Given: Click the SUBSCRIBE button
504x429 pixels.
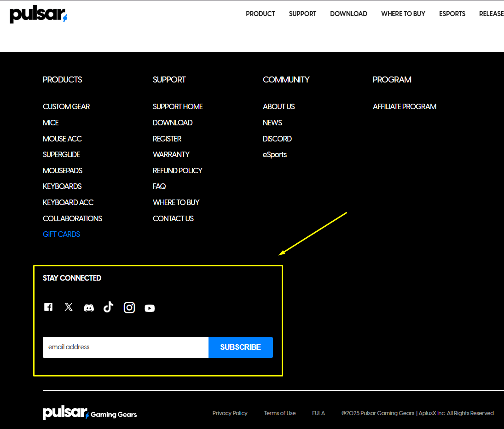Looking at the screenshot, I should click(x=240, y=347).
